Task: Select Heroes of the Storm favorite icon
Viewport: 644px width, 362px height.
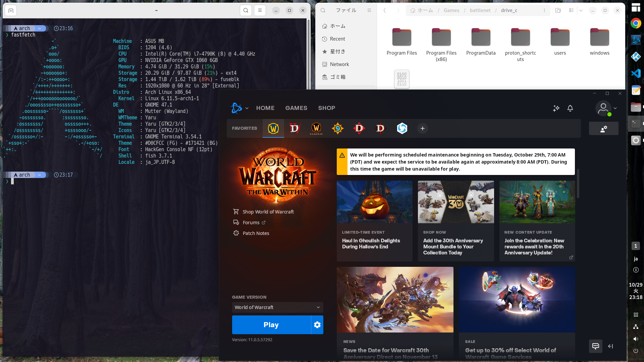Action: (x=402, y=128)
